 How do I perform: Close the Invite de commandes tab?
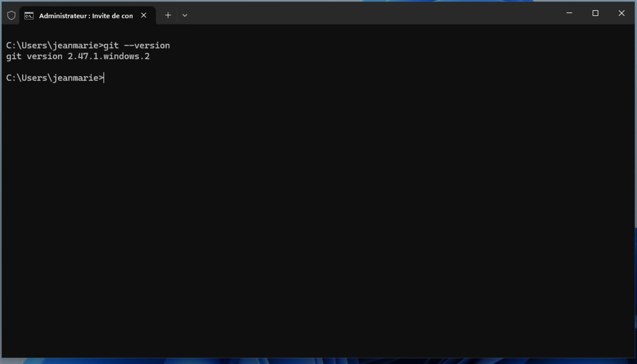[144, 15]
